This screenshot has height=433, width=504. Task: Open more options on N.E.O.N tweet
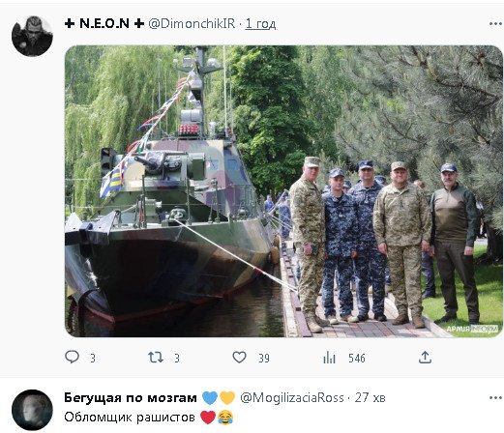(x=495, y=24)
